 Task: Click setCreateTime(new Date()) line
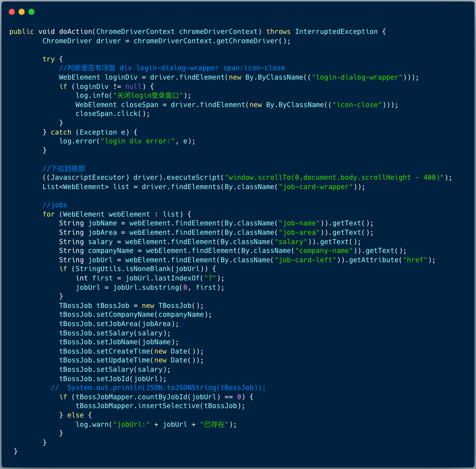coord(131,352)
